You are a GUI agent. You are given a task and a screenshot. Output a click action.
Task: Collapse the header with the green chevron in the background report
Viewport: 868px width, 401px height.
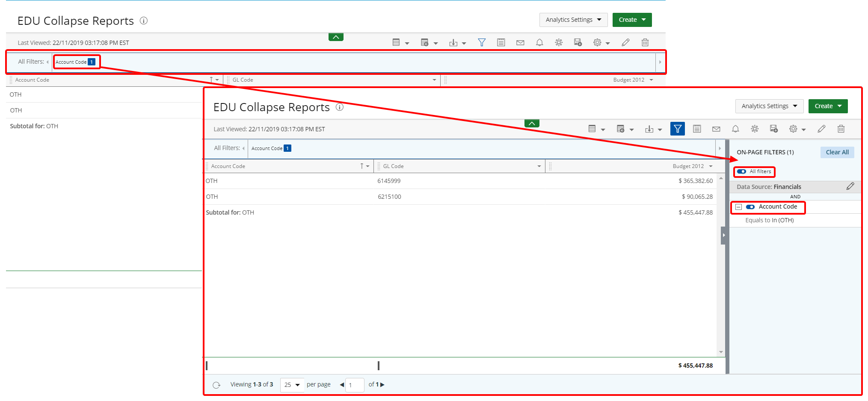click(336, 37)
